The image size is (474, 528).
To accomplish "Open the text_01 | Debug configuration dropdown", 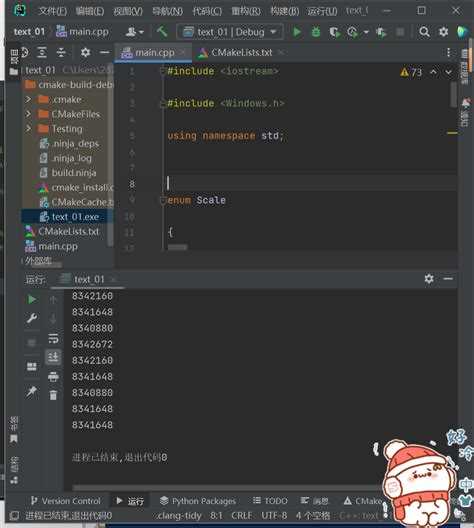I will pos(230,32).
